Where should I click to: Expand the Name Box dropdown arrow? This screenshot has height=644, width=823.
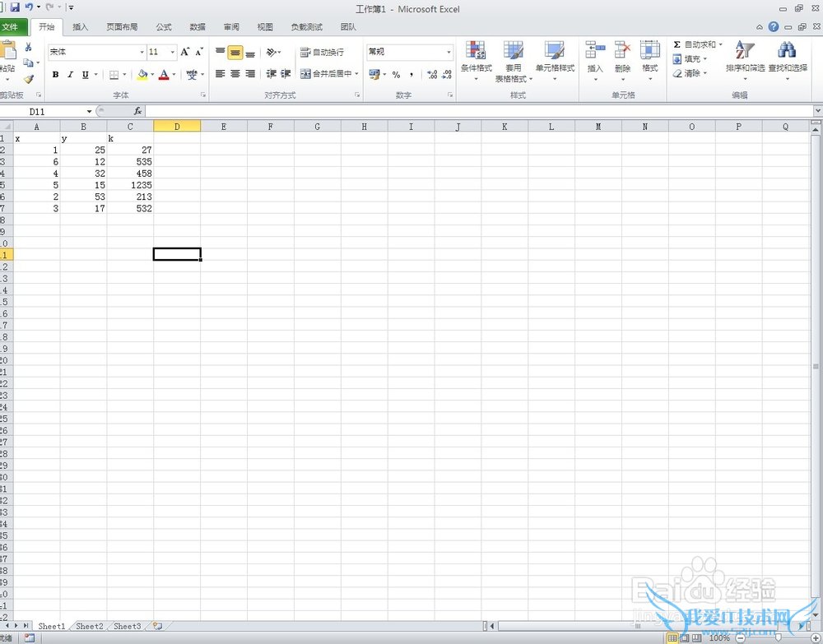pos(89,111)
